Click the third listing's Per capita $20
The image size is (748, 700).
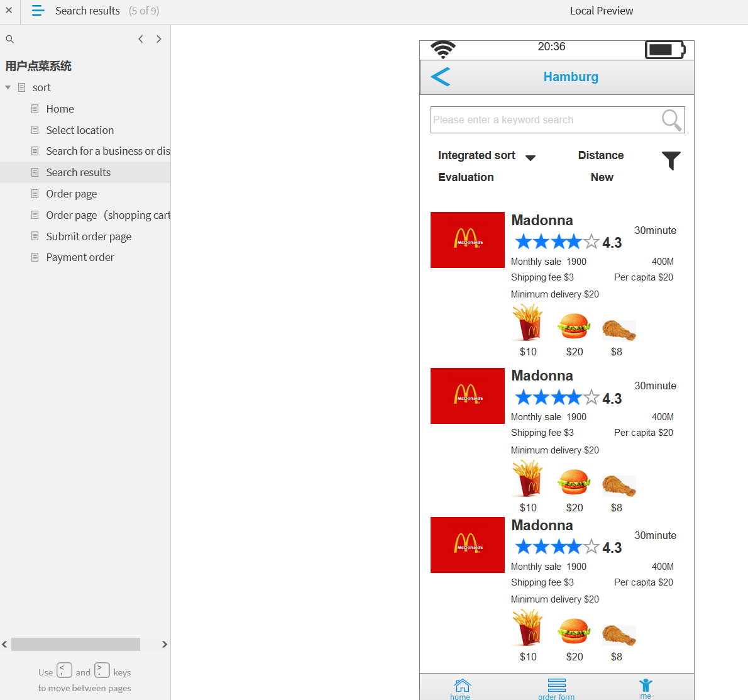(x=644, y=582)
